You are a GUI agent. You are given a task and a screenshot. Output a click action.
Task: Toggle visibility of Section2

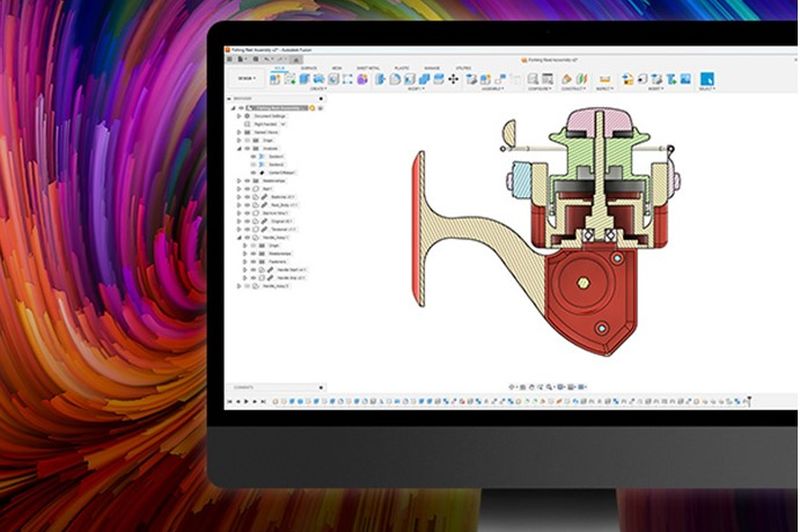click(254, 165)
